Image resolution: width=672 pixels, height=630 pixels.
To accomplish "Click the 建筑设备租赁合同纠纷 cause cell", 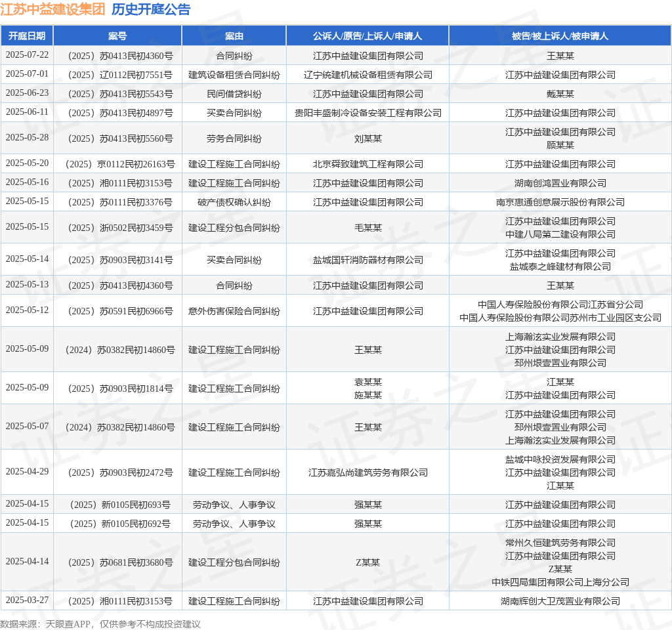I will coord(234,75).
